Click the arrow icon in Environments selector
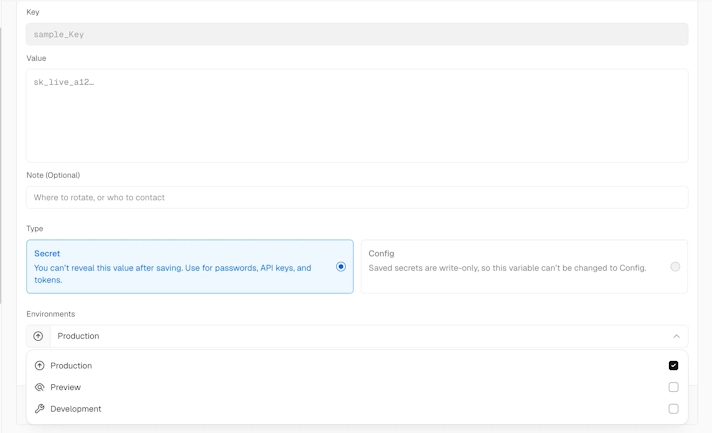712x433 pixels. point(38,336)
